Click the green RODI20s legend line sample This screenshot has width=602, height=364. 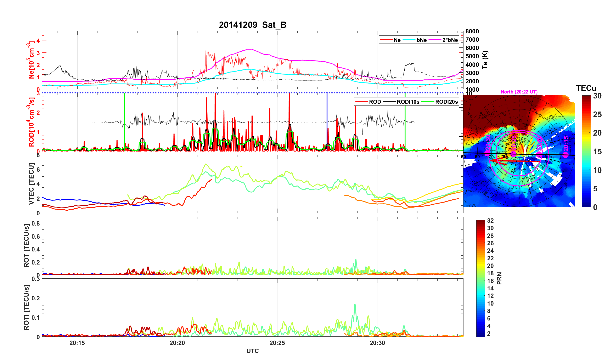(x=428, y=102)
